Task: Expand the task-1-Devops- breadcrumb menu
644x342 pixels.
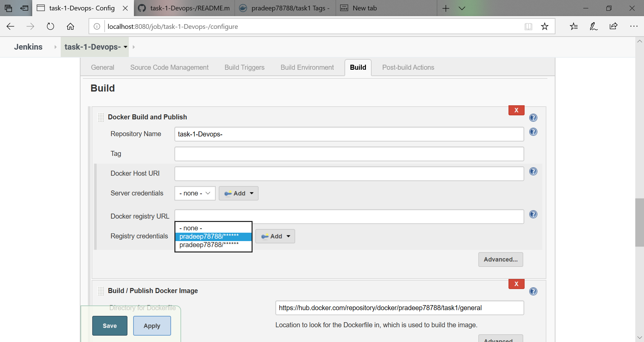Action: click(x=125, y=47)
